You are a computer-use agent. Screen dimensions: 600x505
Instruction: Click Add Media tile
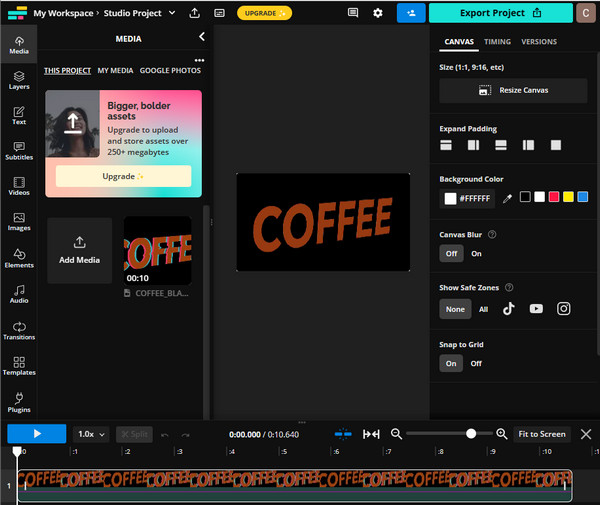(x=80, y=251)
